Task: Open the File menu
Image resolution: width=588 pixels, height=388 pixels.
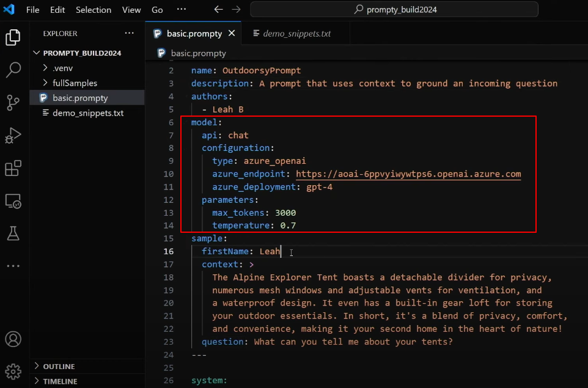Action: pos(32,10)
